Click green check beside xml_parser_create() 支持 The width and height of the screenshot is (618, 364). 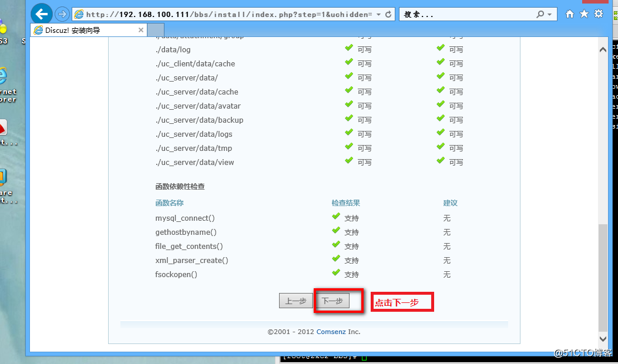point(336,259)
